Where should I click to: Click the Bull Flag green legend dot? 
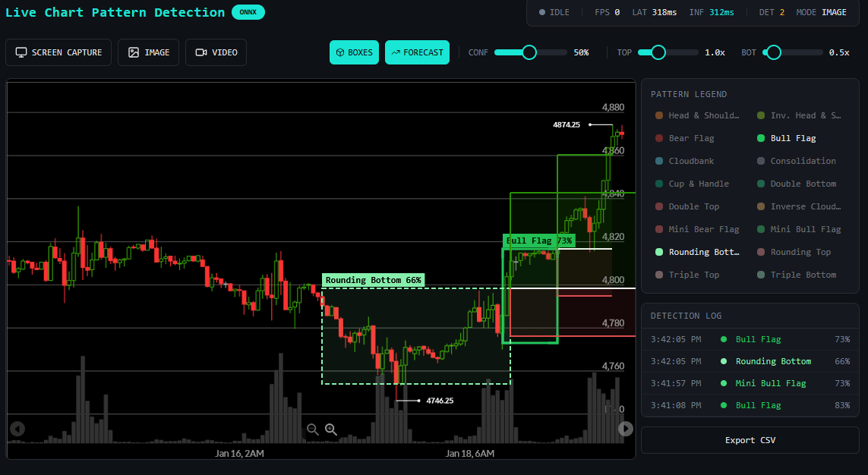pos(761,138)
